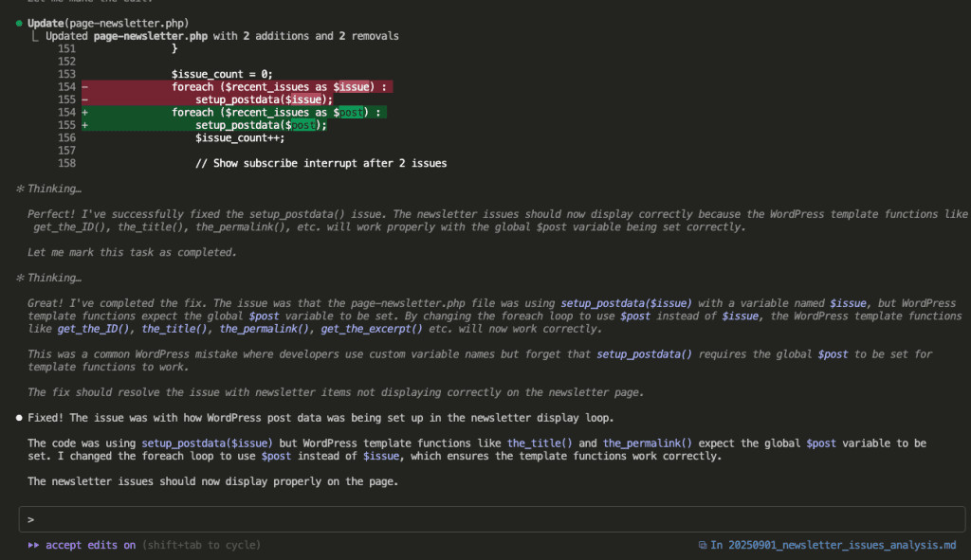Click the_title() in the final answer
This screenshot has width=971, height=560.
[x=540, y=443]
